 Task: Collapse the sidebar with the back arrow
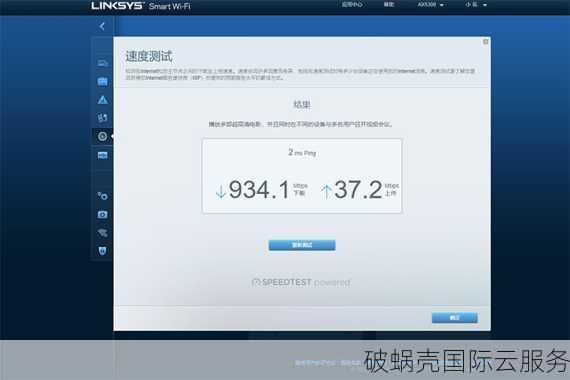[x=102, y=26]
